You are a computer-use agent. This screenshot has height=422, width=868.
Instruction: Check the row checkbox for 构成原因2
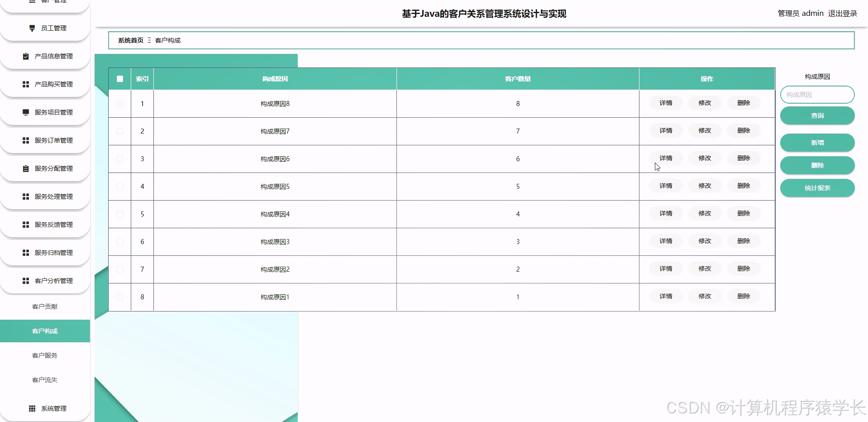pos(120,269)
